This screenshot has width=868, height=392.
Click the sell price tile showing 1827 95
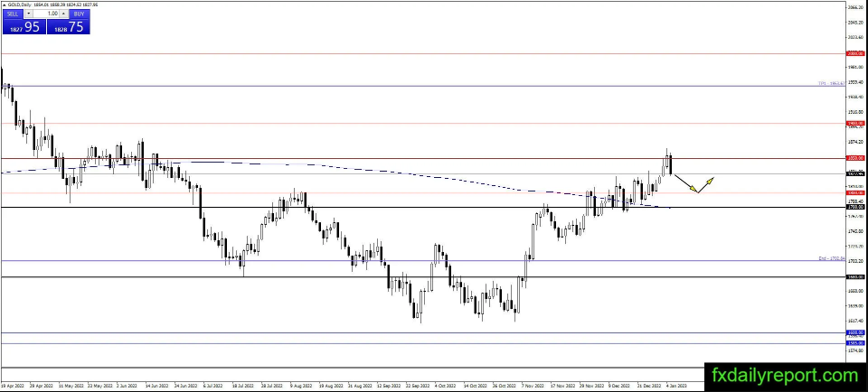coord(23,27)
